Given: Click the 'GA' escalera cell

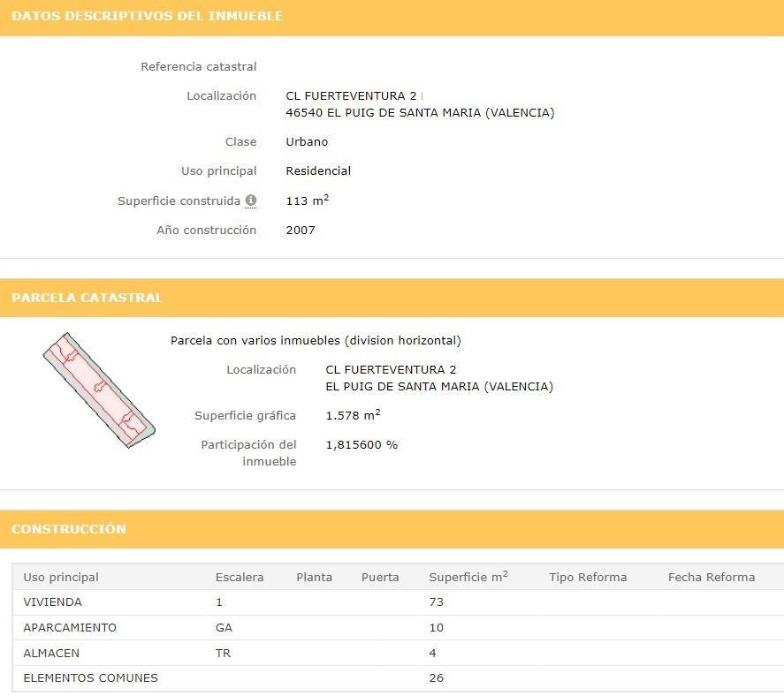Looking at the screenshot, I should coord(224,628).
